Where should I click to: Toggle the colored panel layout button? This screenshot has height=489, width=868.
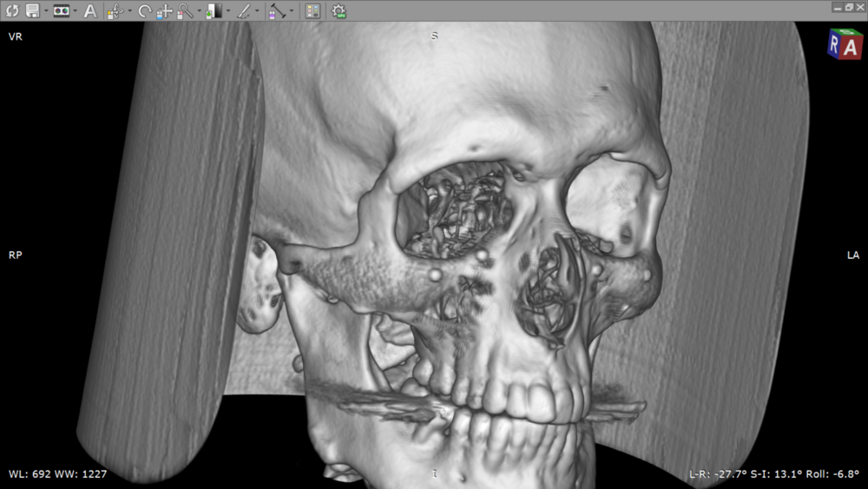pos(312,11)
